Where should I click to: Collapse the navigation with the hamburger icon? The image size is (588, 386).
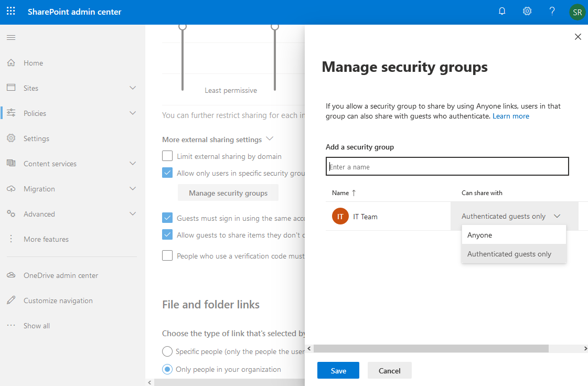tap(10, 37)
